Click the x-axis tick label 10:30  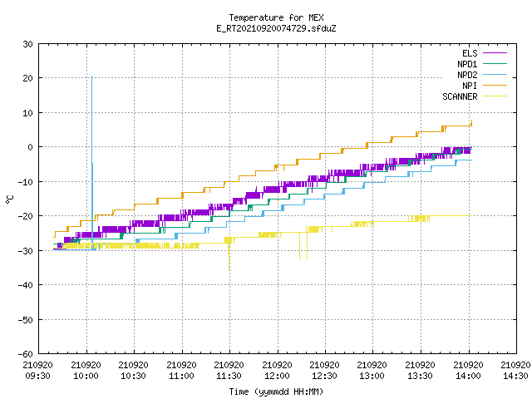point(134,376)
